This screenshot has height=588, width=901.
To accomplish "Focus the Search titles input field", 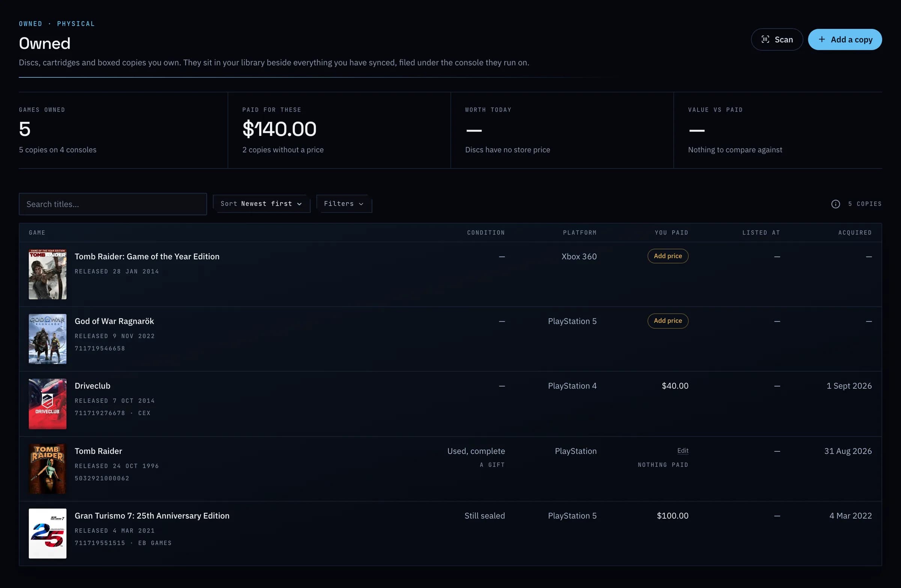I will [113, 204].
